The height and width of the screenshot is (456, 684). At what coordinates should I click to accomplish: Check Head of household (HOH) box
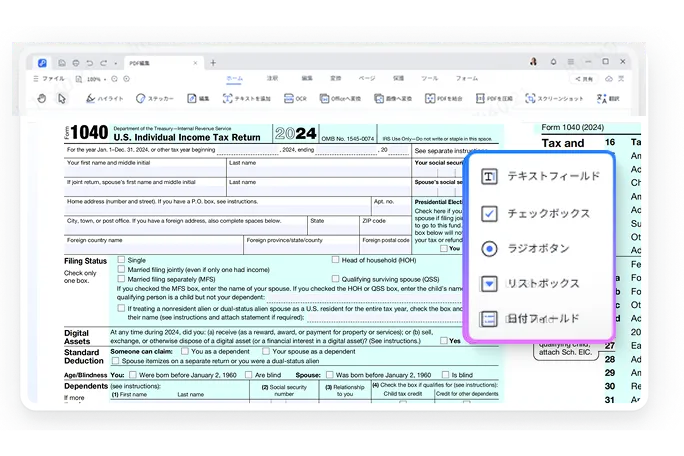335,260
